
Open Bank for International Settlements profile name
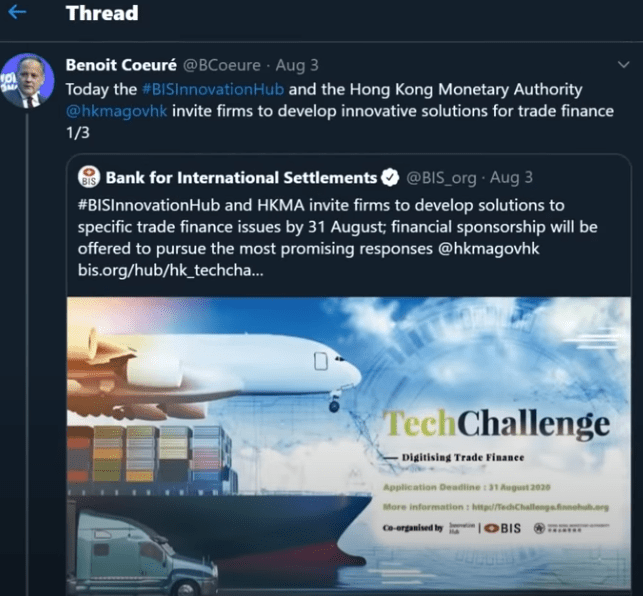240,178
